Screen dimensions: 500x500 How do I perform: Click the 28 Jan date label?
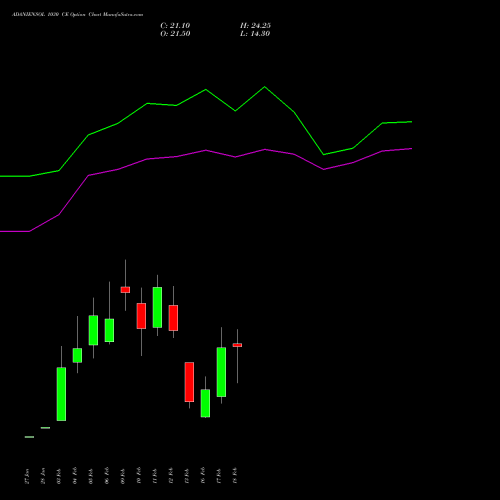[43, 476]
